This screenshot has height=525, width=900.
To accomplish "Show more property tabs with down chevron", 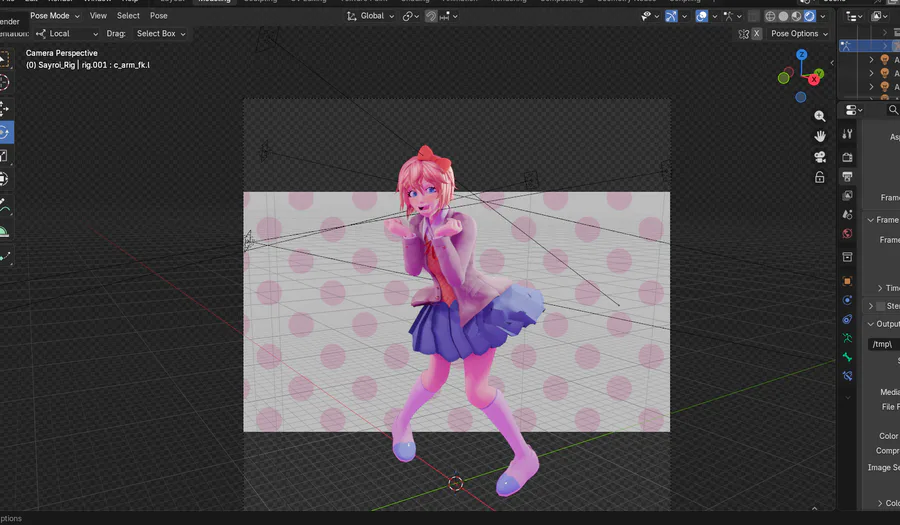I will pos(848,397).
